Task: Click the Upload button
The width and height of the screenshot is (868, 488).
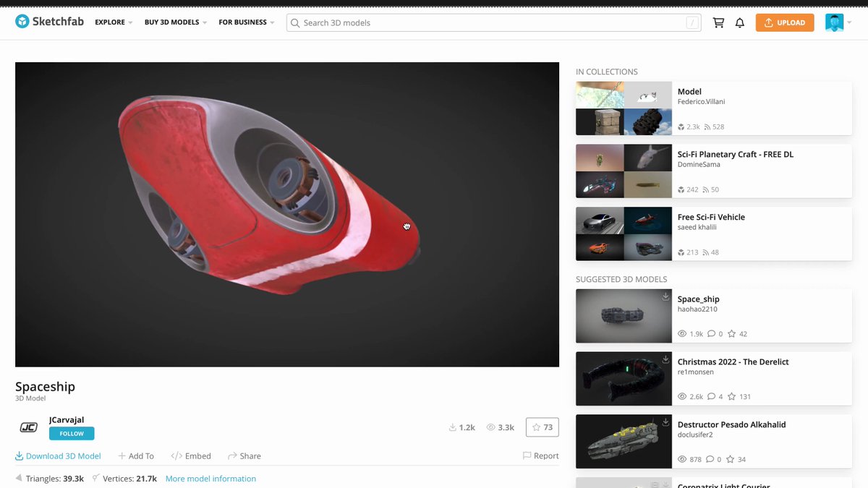Action: [785, 22]
